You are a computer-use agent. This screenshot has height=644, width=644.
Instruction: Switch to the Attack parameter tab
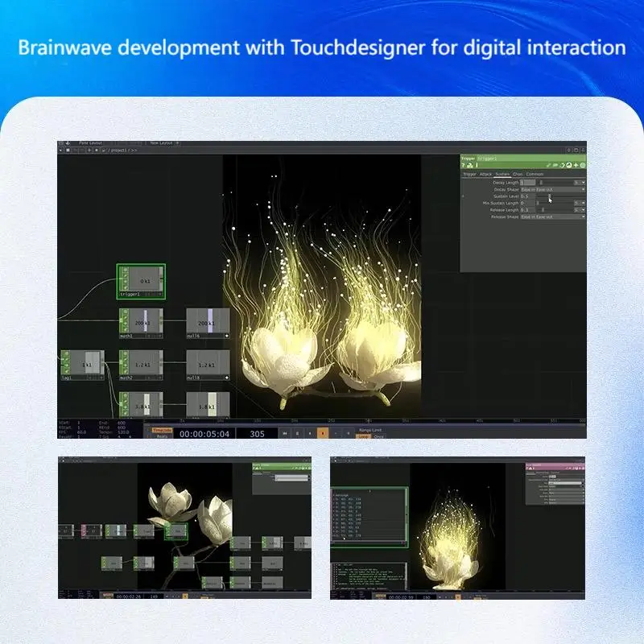(485, 174)
